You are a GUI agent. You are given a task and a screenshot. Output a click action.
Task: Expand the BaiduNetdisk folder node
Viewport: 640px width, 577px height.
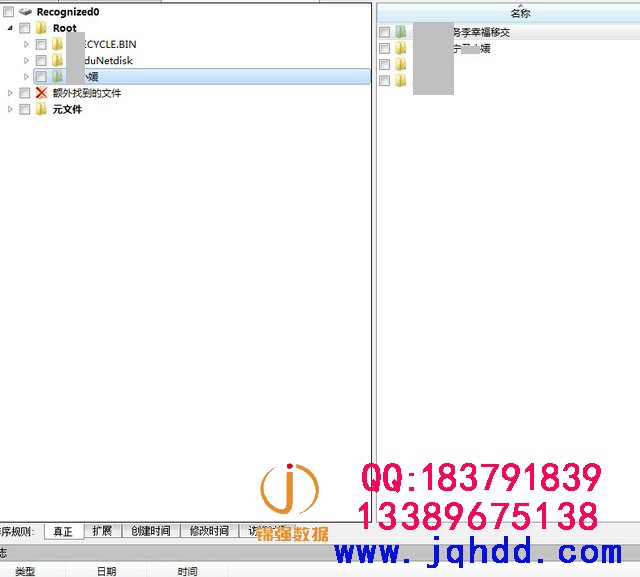[26, 60]
